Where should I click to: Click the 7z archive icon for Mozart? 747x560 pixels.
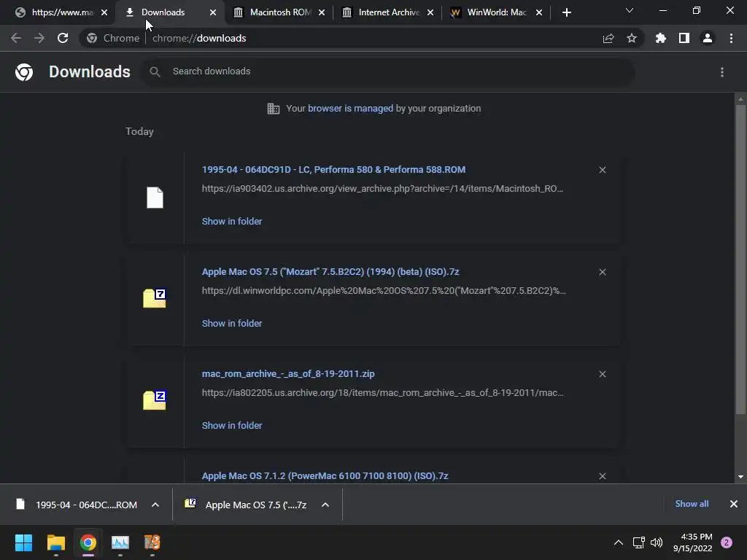(155, 298)
